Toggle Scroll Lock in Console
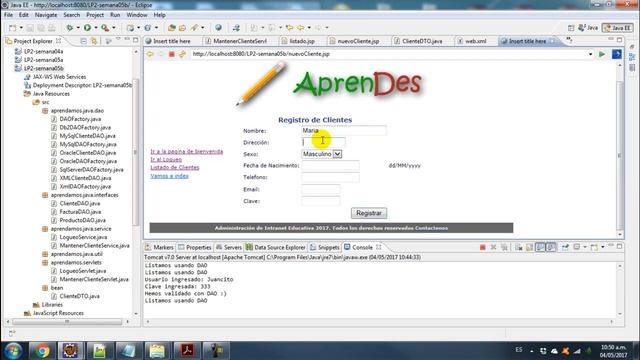This screenshot has width=640, height=360. point(529,247)
